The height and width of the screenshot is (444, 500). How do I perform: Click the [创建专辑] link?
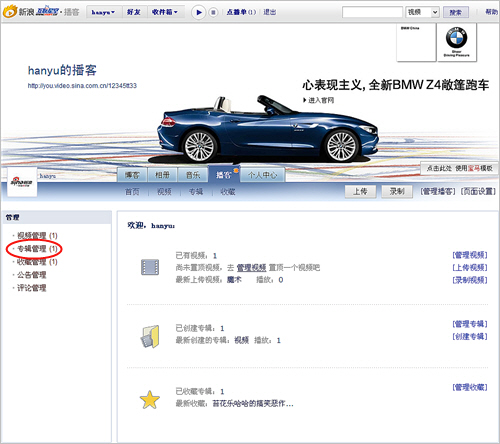point(470,337)
